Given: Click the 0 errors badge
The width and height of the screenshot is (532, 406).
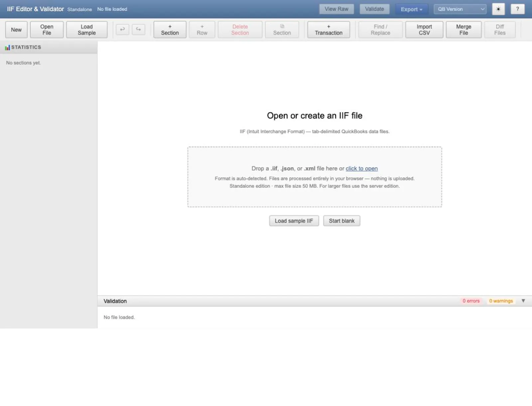Looking at the screenshot, I should click(x=471, y=301).
